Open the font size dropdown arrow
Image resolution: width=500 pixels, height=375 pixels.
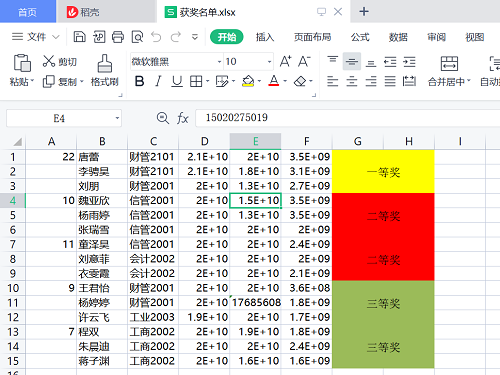(269, 62)
